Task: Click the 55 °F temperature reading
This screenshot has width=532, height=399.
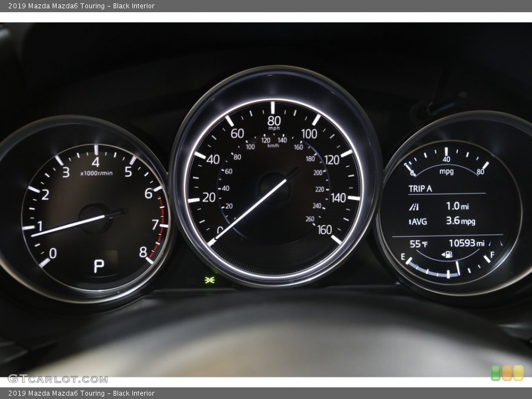Action: pyautogui.click(x=418, y=244)
